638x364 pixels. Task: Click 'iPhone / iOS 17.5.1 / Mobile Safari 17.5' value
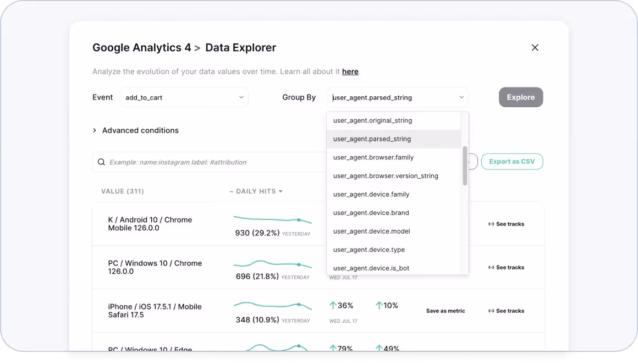(155, 311)
